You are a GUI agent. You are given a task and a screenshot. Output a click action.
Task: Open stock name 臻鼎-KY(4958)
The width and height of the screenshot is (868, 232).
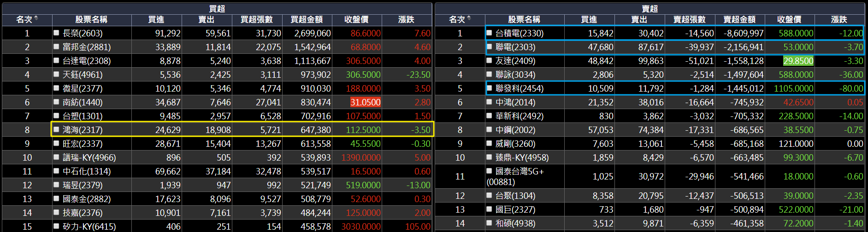522,157
